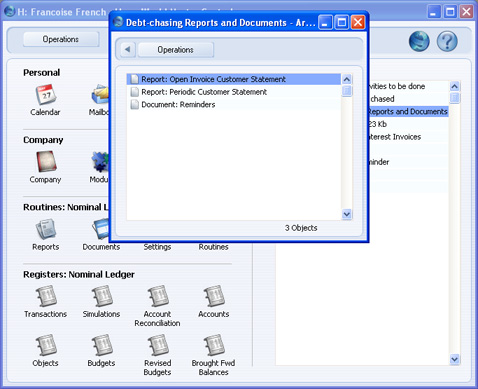Maximize the Debt-chasing Reports and Documents window
This screenshot has width=478, height=389.
coord(342,22)
